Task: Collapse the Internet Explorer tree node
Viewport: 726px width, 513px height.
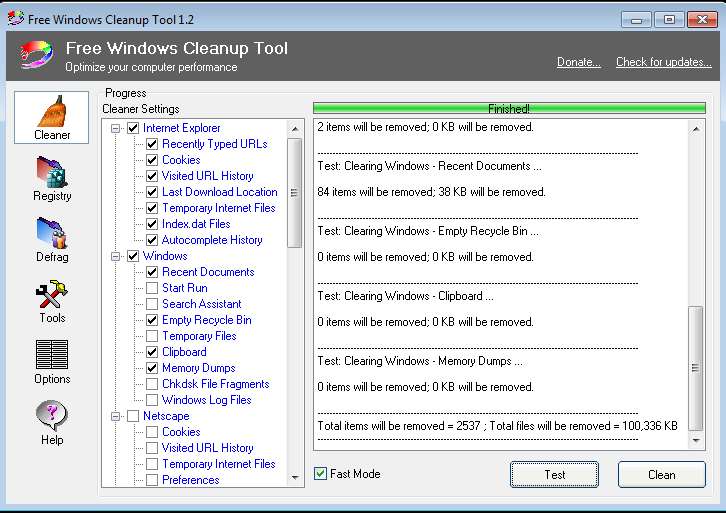Action: [x=115, y=128]
